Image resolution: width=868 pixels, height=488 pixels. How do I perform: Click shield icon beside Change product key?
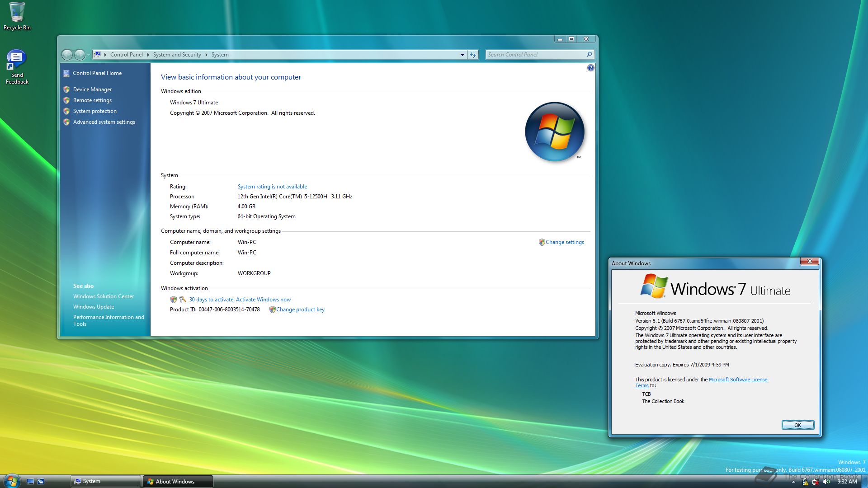click(272, 310)
